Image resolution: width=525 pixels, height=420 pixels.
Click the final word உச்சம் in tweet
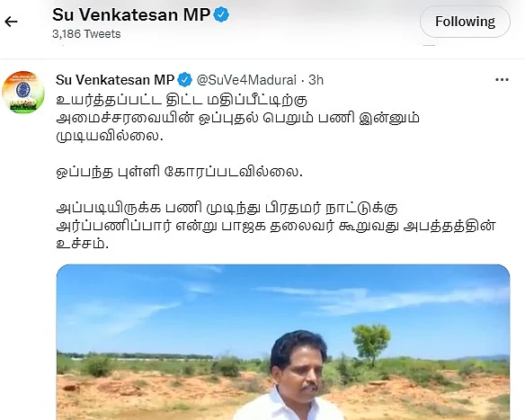point(83,244)
